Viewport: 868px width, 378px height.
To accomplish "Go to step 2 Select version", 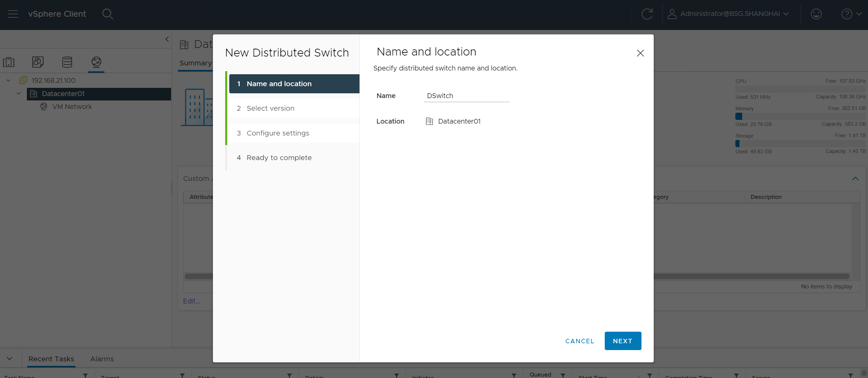I will [270, 108].
